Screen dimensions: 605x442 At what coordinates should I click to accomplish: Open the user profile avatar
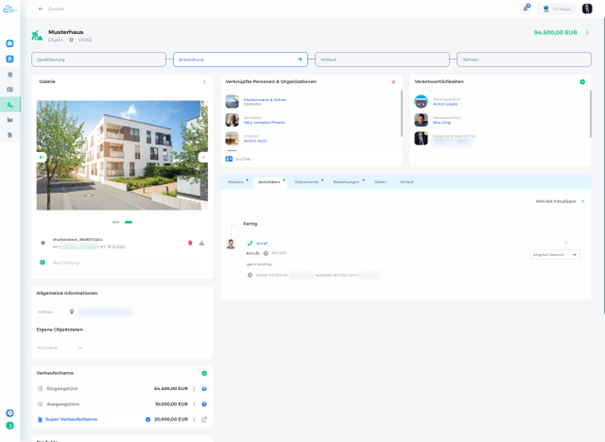(x=587, y=8)
